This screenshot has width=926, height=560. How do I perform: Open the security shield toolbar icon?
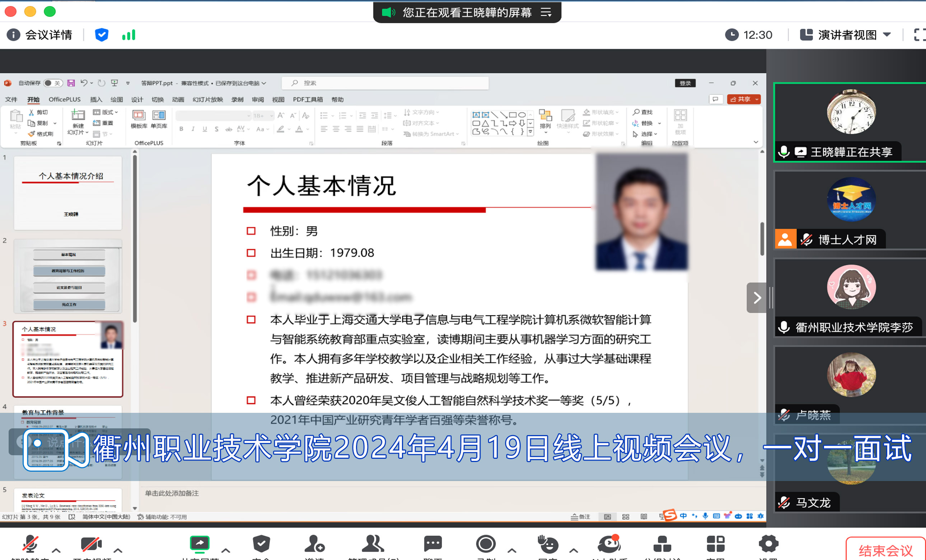pos(261,543)
